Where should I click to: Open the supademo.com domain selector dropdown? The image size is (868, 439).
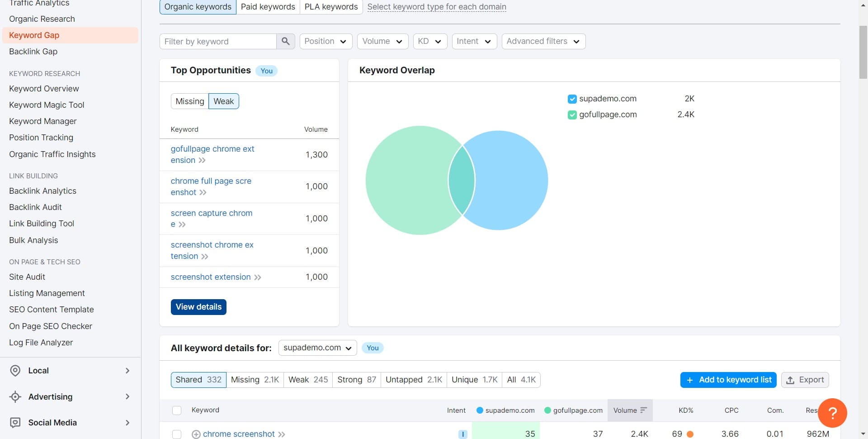pos(317,348)
